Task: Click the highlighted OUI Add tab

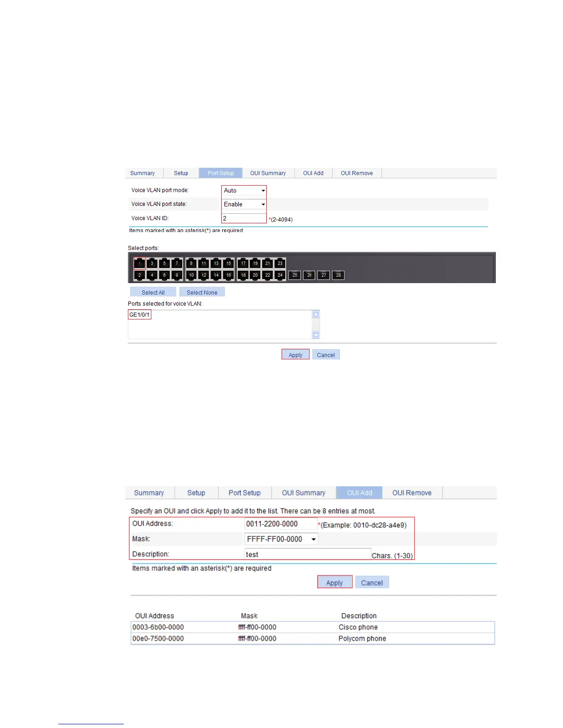Action: [360, 493]
